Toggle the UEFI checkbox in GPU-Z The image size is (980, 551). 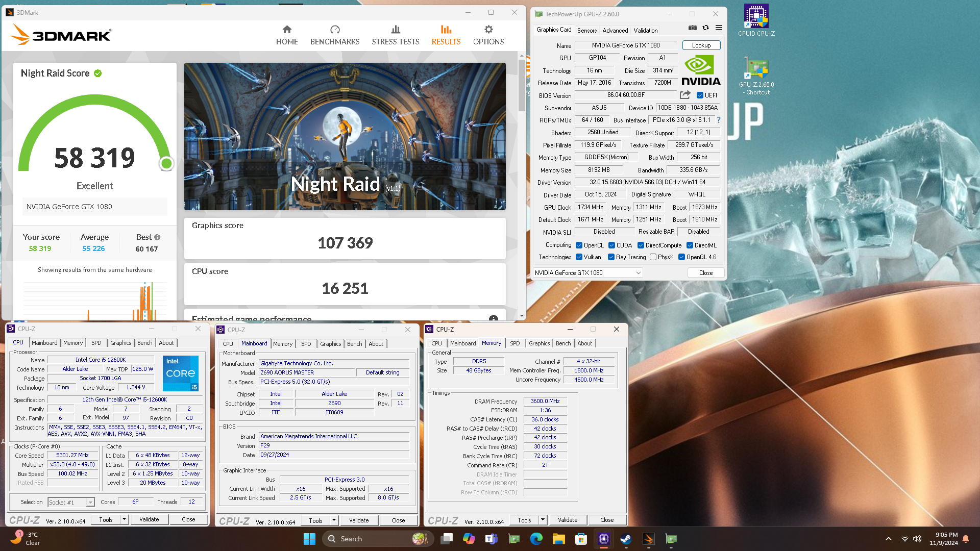click(x=700, y=95)
